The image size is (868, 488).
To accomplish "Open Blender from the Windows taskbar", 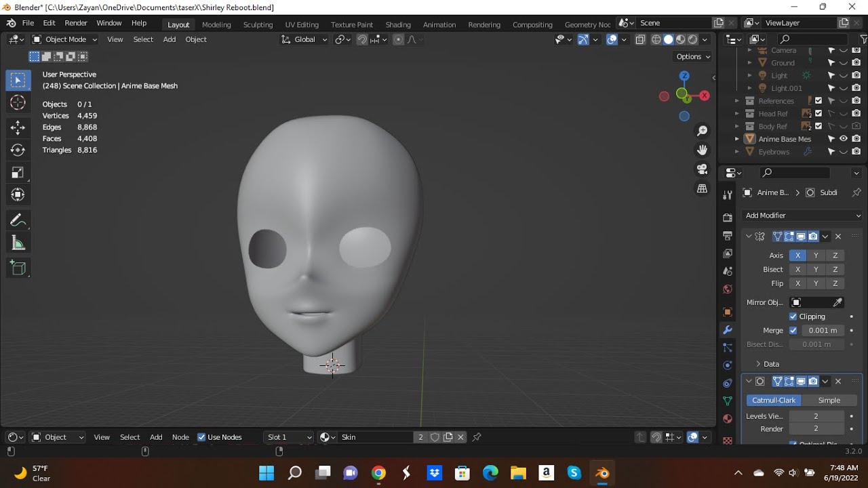I will [x=602, y=473].
